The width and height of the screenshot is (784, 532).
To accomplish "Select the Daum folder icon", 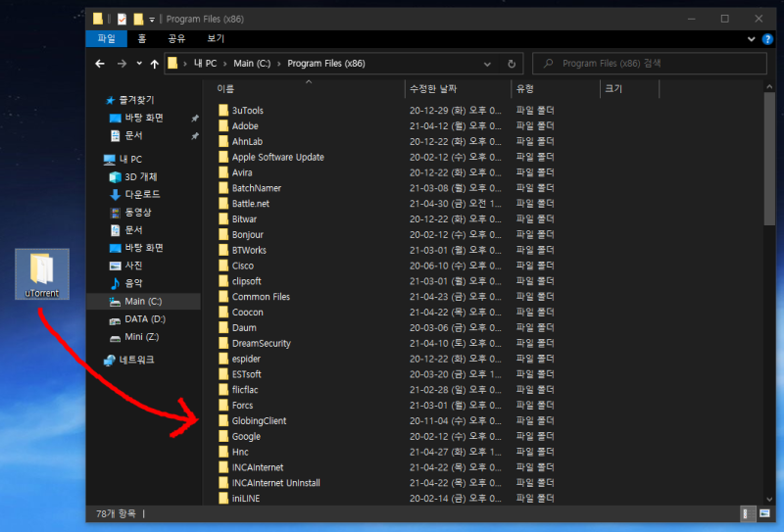I will [223, 327].
